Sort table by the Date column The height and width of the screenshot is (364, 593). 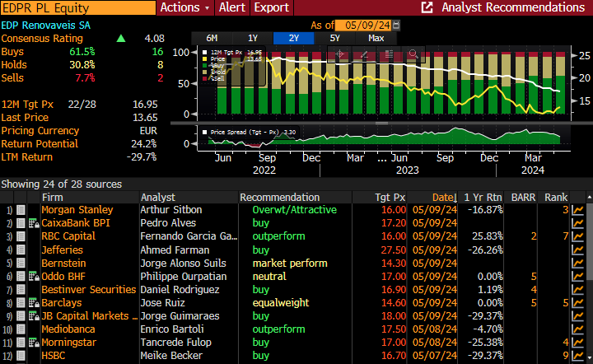coord(444,198)
